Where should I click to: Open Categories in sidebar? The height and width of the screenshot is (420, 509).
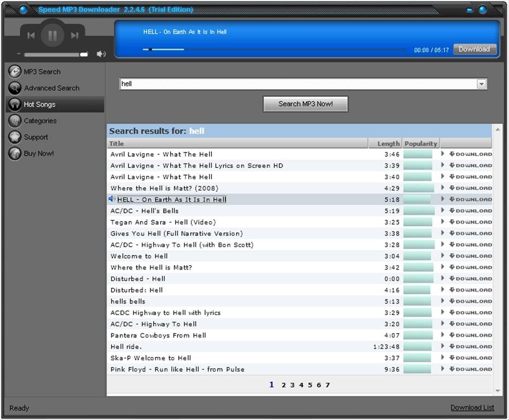[40, 121]
